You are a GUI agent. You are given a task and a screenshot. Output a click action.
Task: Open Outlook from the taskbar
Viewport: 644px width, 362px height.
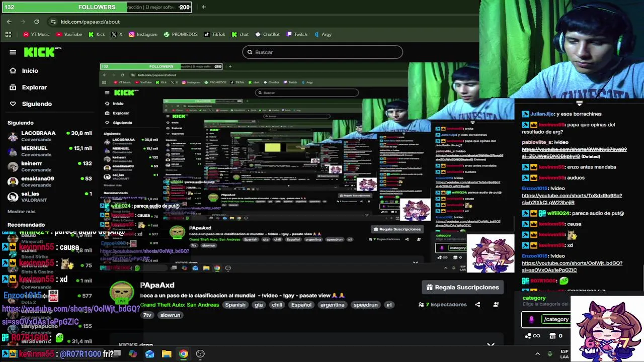149,354
